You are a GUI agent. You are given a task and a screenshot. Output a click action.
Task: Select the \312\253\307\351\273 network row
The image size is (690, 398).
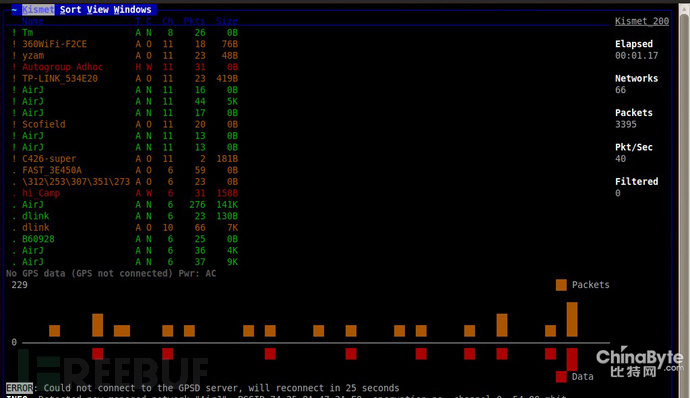[125, 181]
